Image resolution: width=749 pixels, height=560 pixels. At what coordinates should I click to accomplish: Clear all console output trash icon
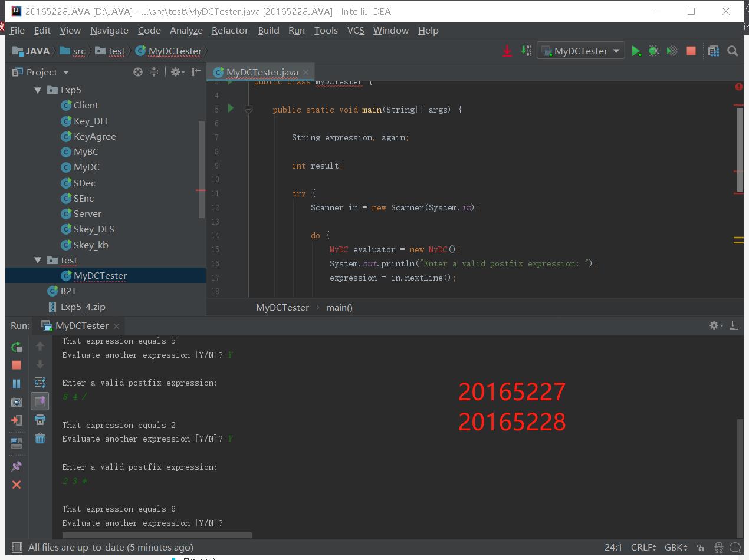40,438
